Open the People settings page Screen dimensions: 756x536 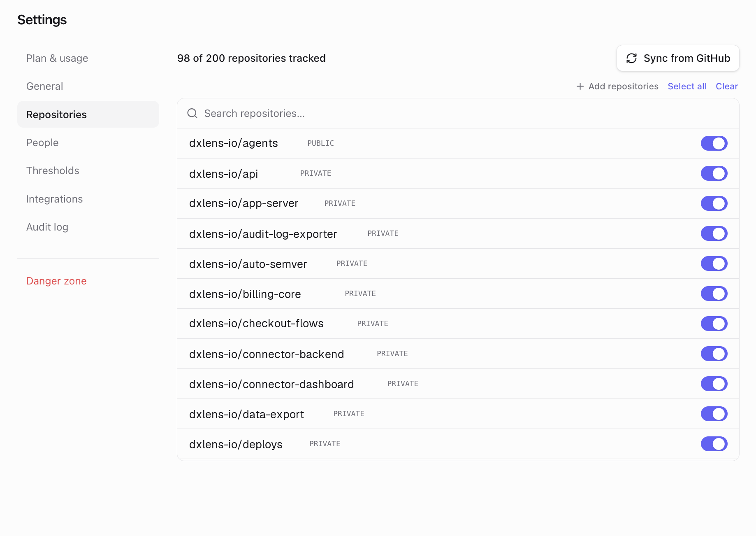pyautogui.click(x=88, y=142)
